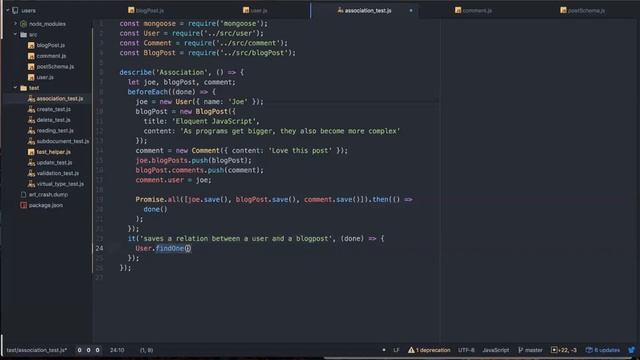Change the UTF-8 file encoding
The width and height of the screenshot is (640, 360).
click(x=466, y=350)
